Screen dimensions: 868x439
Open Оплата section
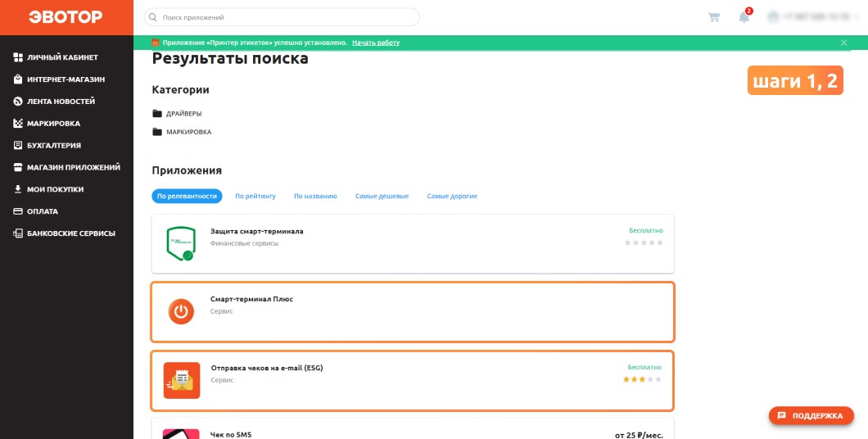(x=43, y=211)
